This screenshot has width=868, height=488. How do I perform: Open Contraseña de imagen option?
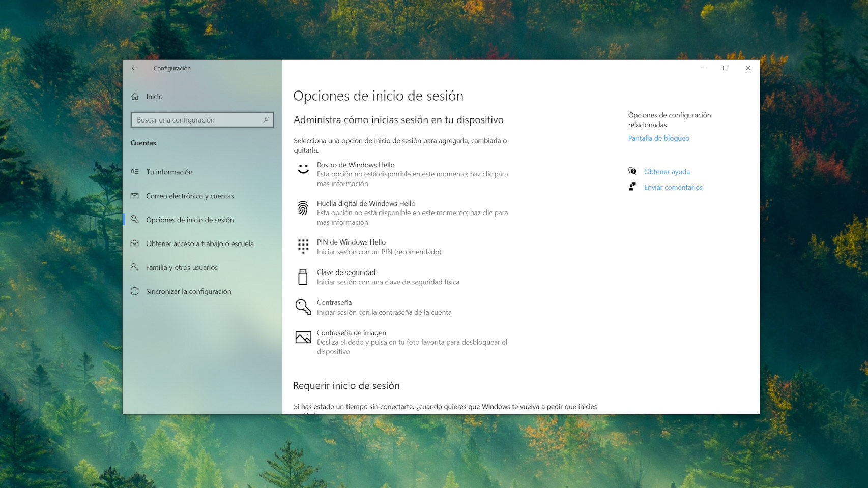(352, 333)
